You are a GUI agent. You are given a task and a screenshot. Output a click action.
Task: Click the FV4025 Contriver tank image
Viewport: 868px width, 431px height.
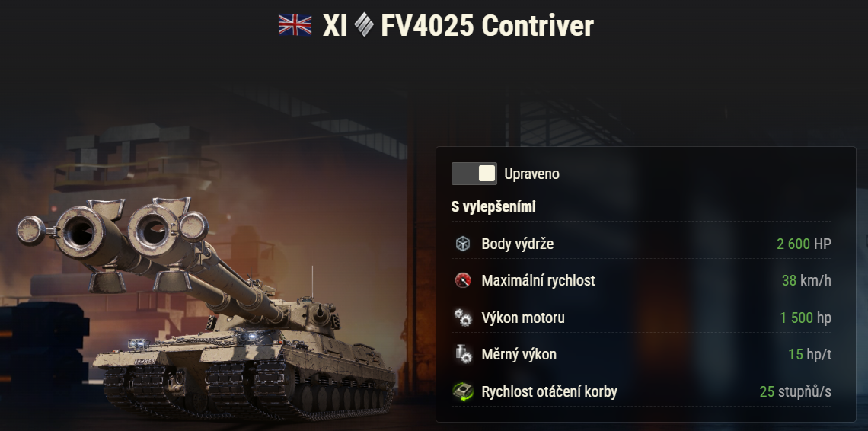click(205, 308)
